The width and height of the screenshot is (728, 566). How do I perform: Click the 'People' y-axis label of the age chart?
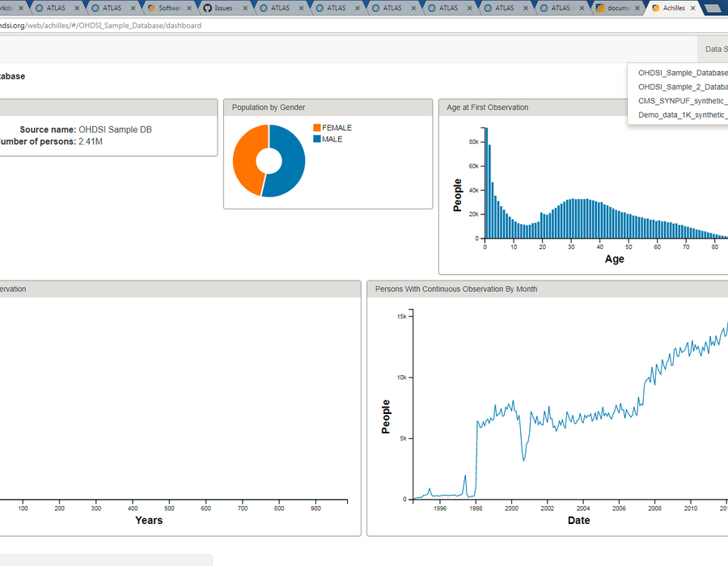458,196
